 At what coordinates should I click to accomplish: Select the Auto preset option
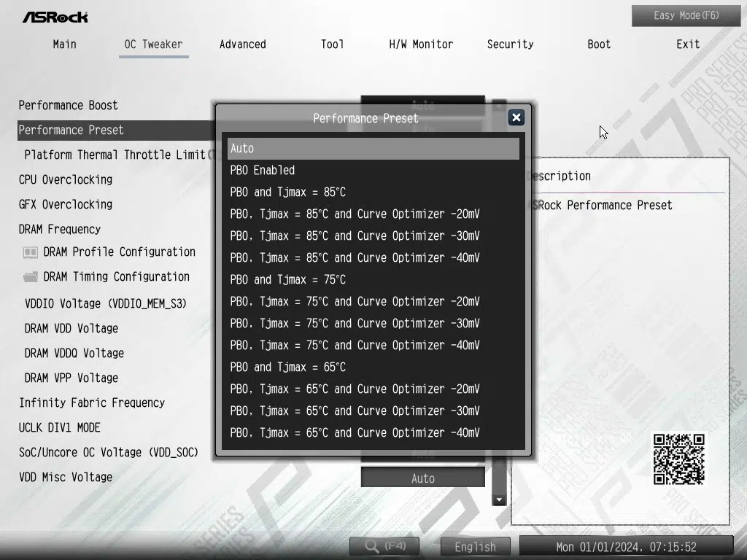tap(373, 149)
